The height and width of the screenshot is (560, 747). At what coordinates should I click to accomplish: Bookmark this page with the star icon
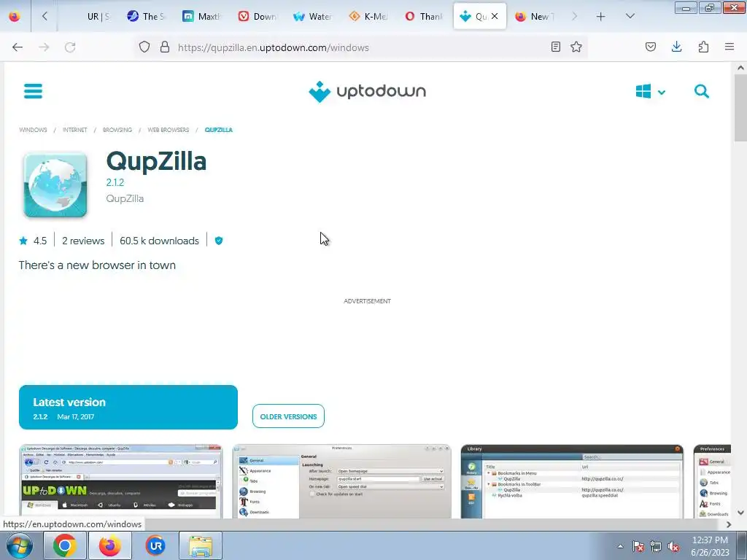[x=576, y=47]
